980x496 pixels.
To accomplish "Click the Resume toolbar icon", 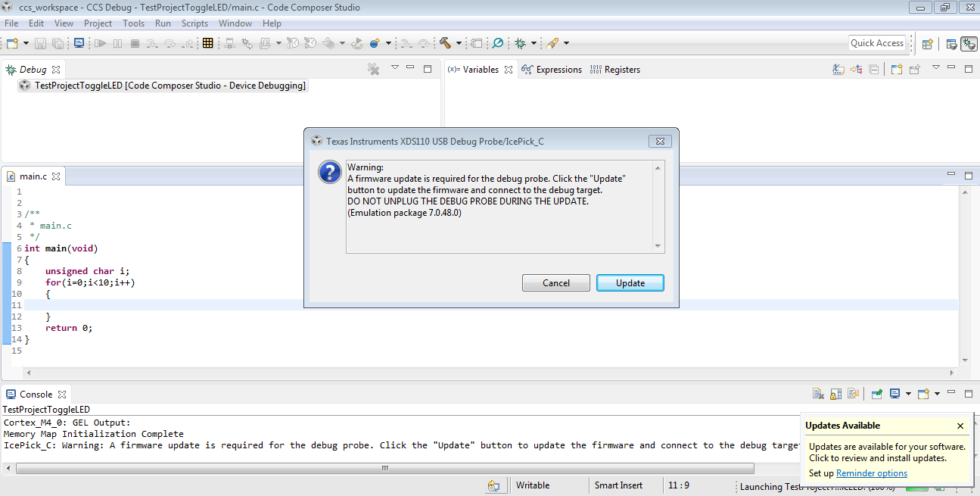I will point(100,43).
